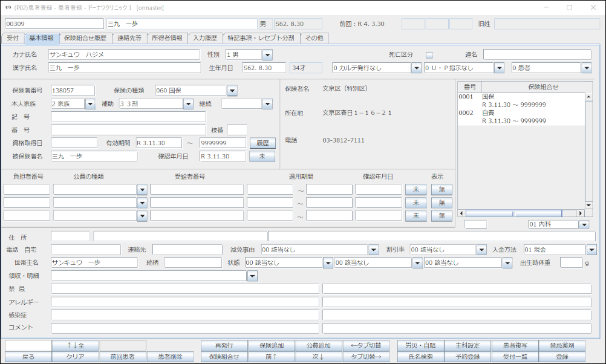Click the 氏名検索 button
The image size is (606, 364).
[x=421, y=357]
